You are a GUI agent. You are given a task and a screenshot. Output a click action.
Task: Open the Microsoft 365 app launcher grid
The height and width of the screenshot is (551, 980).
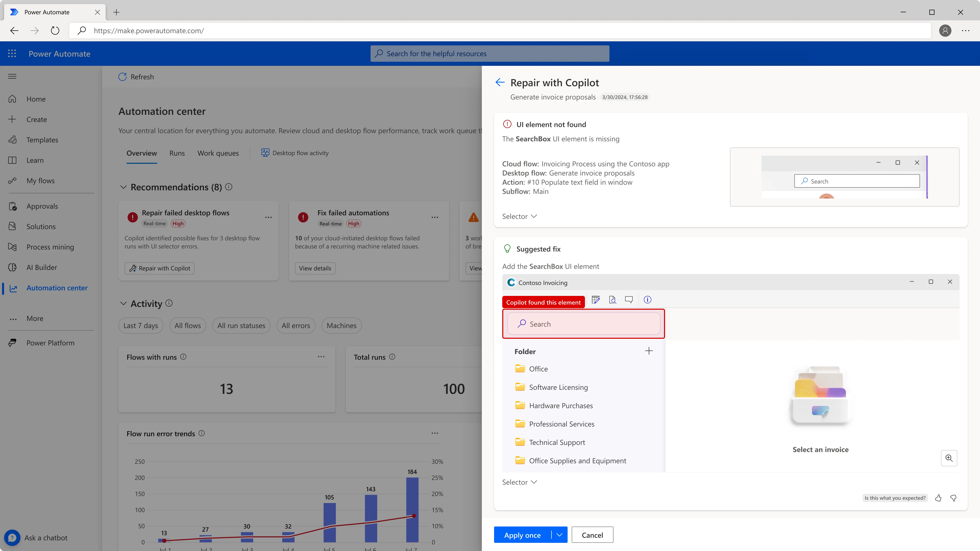12,53
